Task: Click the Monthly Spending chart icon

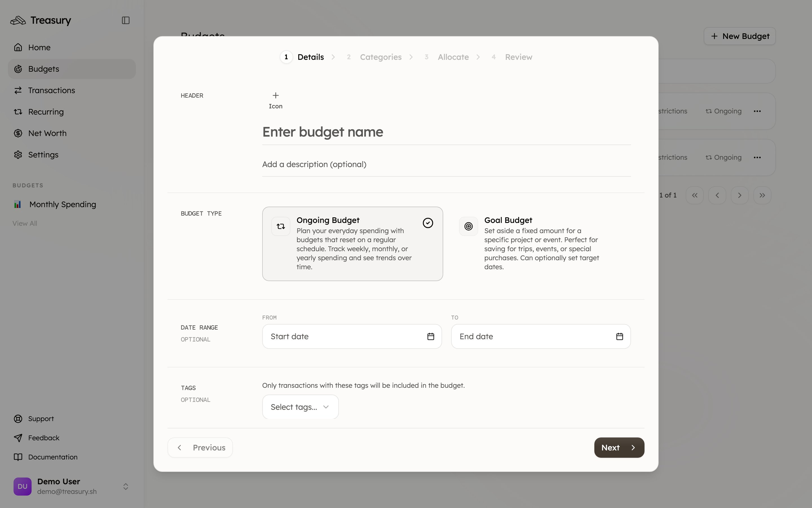Action: coord(17,204)
